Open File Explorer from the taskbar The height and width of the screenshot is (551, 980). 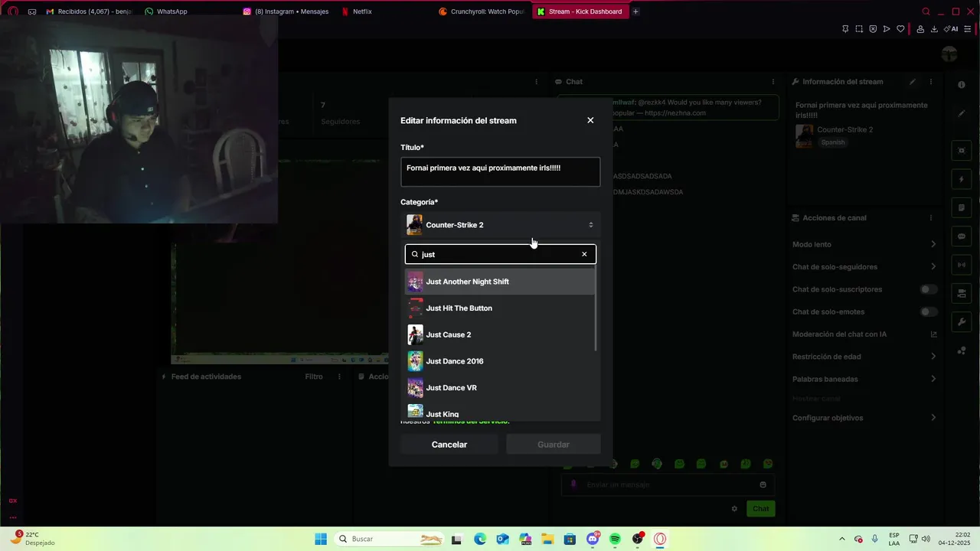click(x=547, y=540)
